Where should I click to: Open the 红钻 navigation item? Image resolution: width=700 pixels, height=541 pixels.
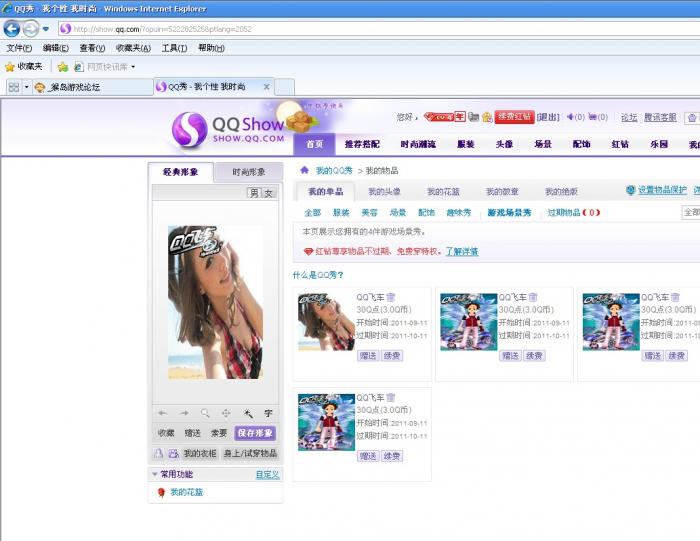click(x=620, y=144)
